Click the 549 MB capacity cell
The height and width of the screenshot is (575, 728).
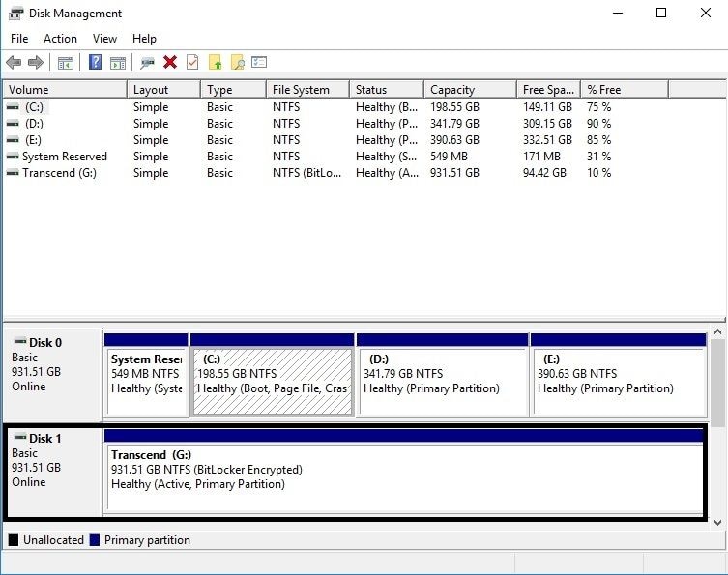(449, 157)
